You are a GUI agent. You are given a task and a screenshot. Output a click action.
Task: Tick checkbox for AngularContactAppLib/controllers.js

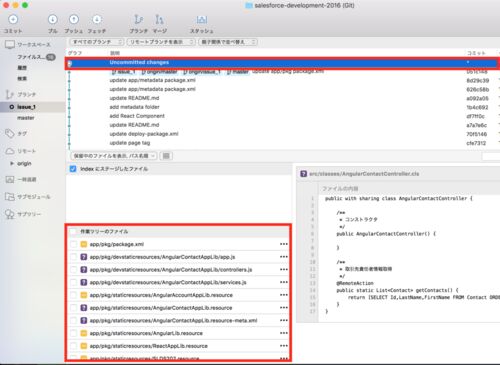(x=73, y=270)
